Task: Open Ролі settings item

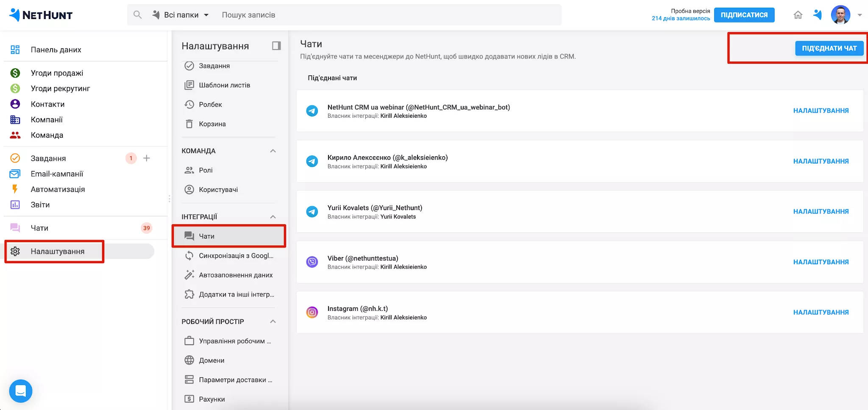Action: coord(206,170)
